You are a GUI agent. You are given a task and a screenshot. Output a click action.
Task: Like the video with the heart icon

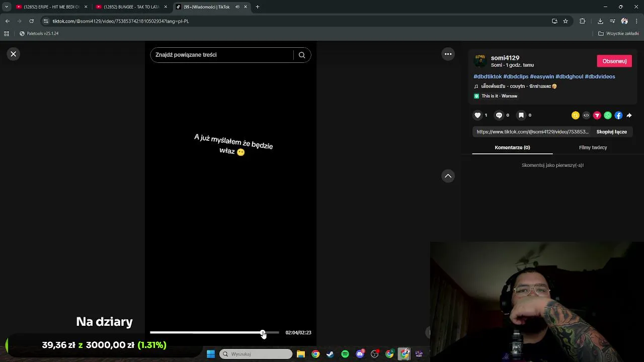pos(477,115)
